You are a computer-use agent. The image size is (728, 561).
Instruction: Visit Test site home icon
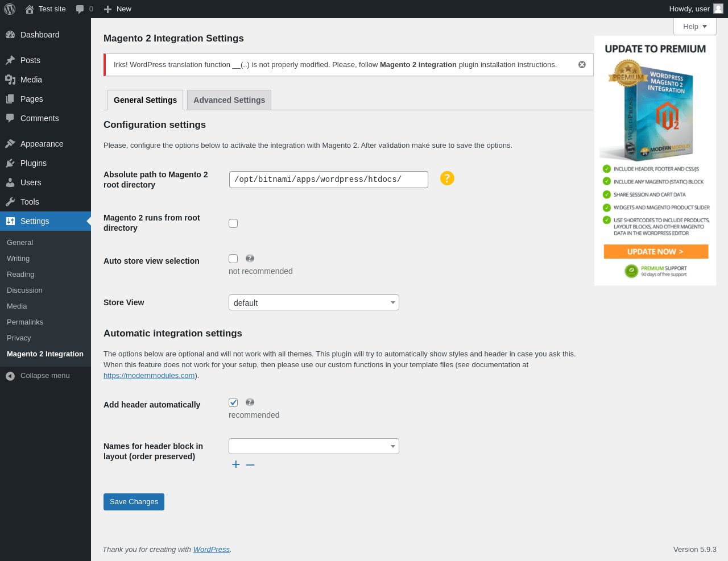coord(30,9)
